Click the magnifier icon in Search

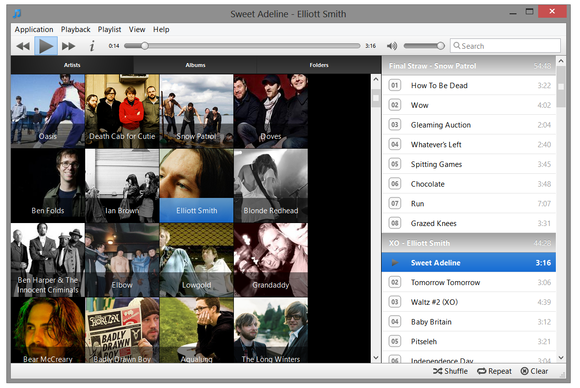457,45
